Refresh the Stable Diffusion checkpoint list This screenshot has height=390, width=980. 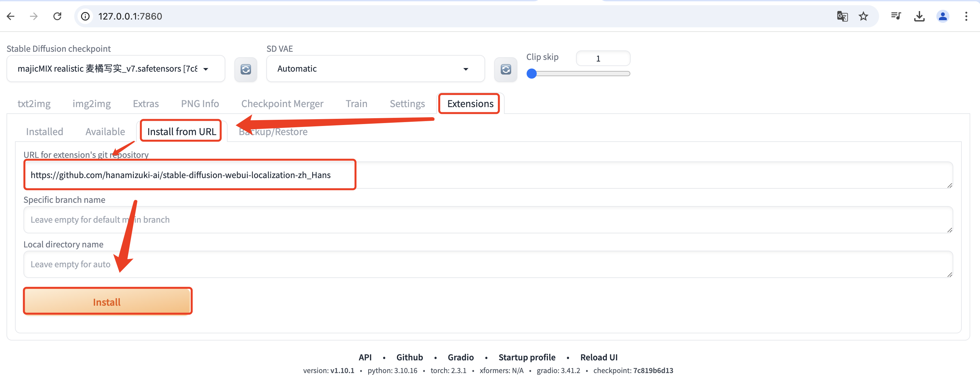[x=245, y=69]
